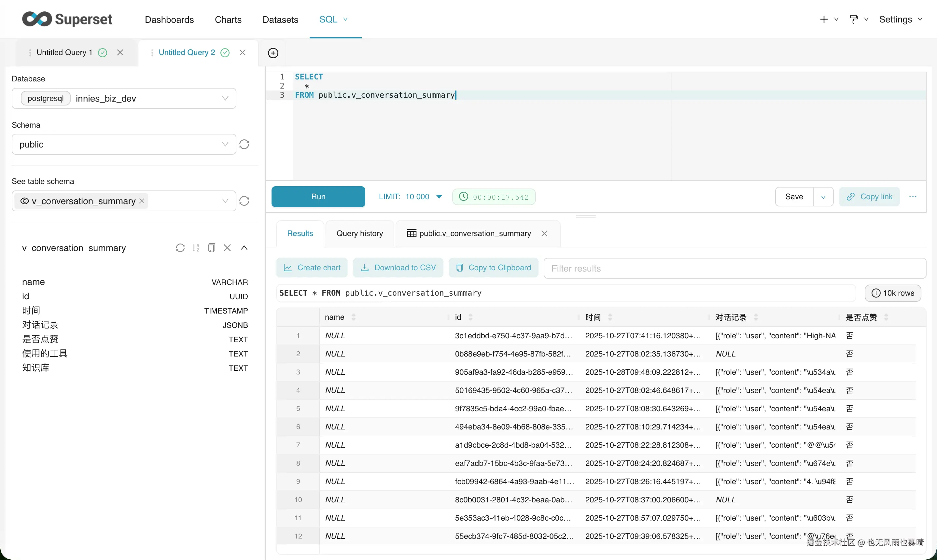Refresh the table list

244,201
